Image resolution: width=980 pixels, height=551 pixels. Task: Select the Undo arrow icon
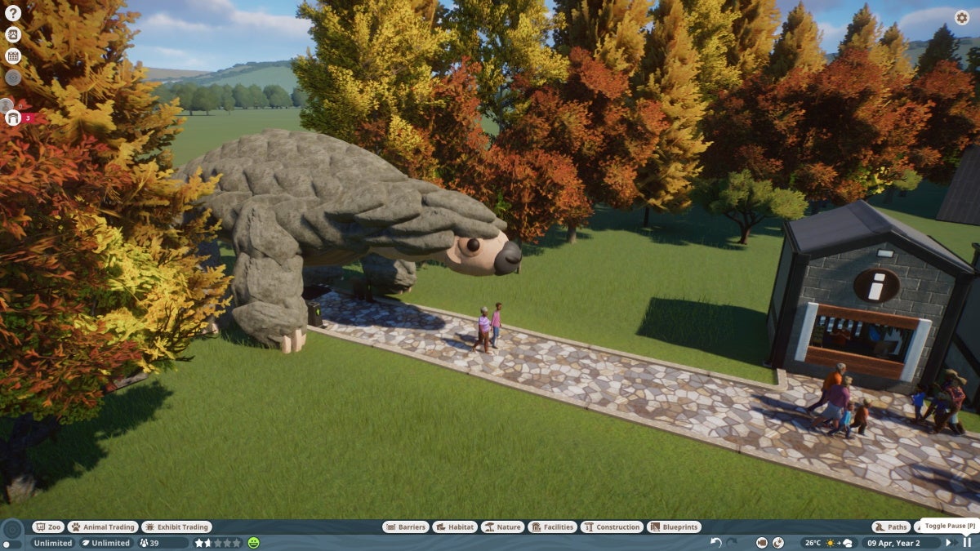pos(715,541)
